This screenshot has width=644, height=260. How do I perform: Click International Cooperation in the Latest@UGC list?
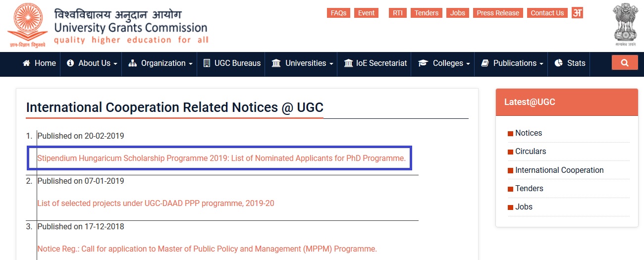(x=559, y=170)
